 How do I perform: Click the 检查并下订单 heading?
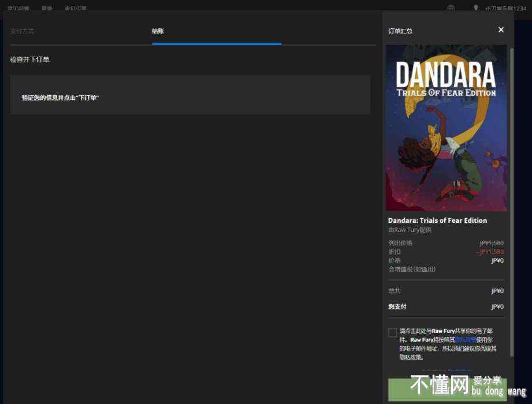pyautogui.click(x=30, y=59)
